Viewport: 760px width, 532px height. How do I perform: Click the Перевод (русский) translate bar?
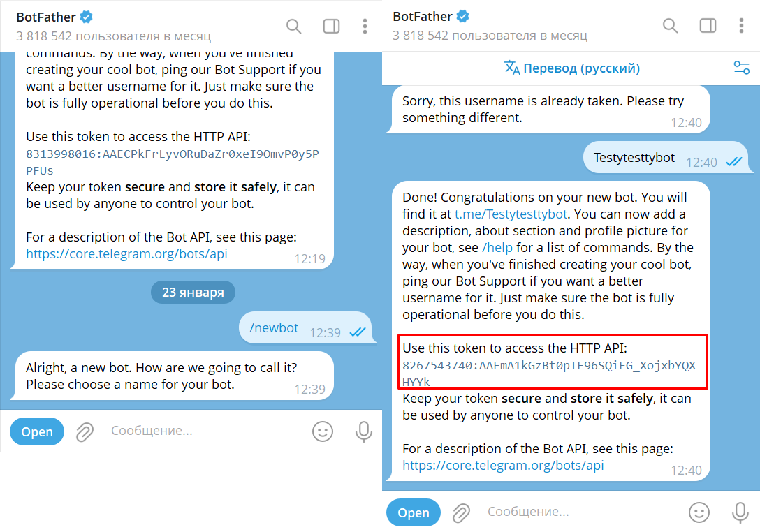571,68
